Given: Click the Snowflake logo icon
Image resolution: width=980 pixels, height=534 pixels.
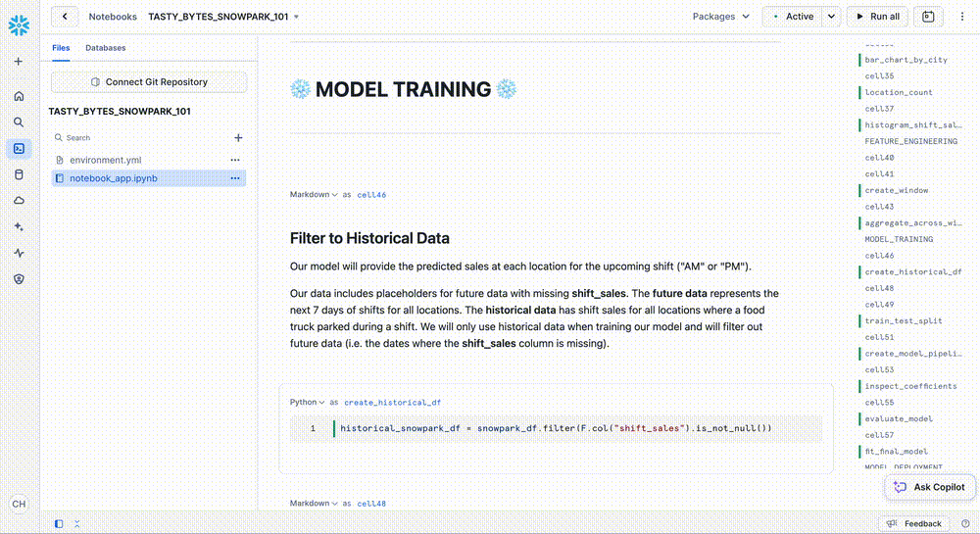Looking at the screenshot, I should 19,24.
